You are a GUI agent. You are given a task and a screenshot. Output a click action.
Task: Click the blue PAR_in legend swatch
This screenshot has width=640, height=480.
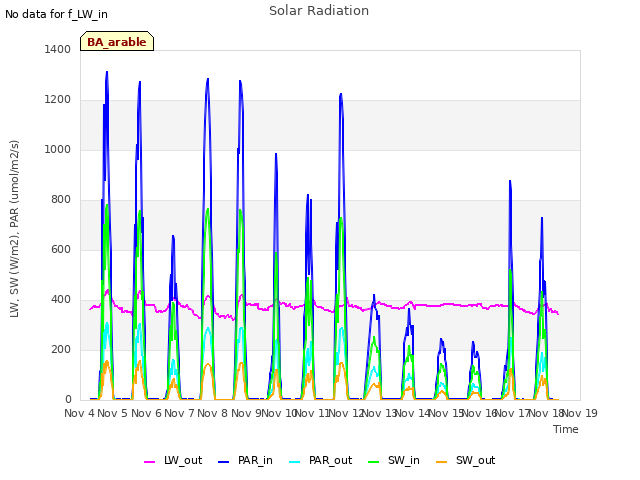pos(224,462)
